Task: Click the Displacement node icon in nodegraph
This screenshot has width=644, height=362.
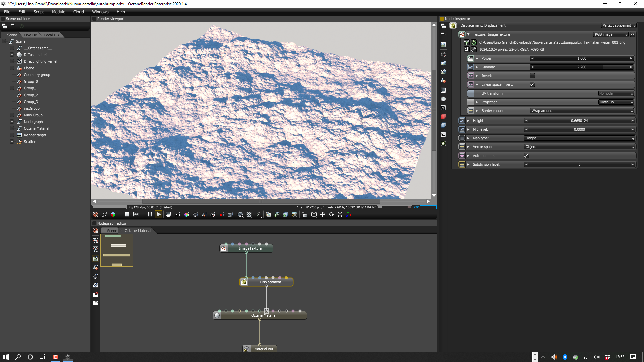Action: coord(244,282)
